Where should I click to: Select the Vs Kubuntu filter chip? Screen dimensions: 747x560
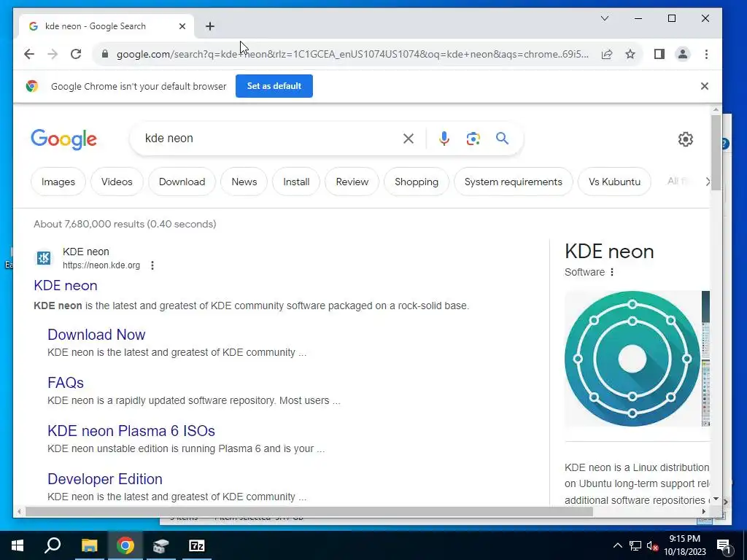614,182
